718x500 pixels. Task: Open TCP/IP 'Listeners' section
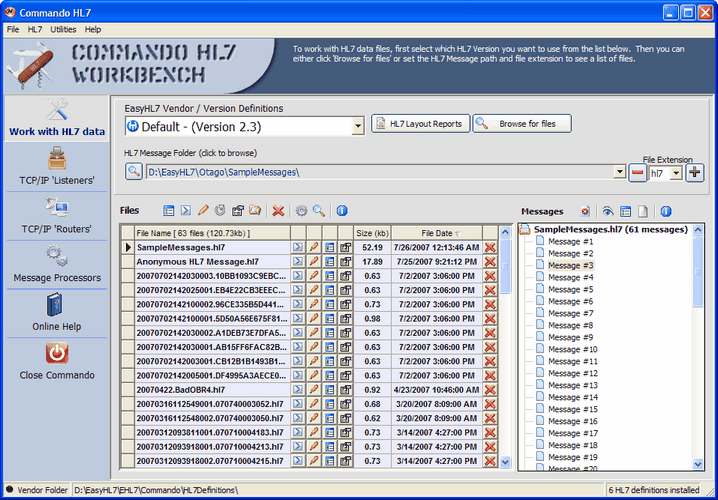[57, 166]
